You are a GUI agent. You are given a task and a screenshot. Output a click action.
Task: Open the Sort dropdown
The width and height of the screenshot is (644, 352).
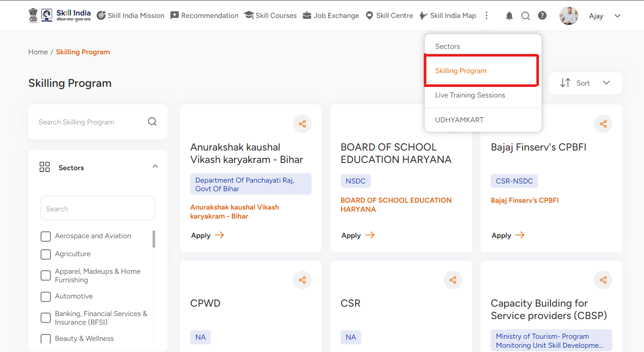(x=585, y=83)
